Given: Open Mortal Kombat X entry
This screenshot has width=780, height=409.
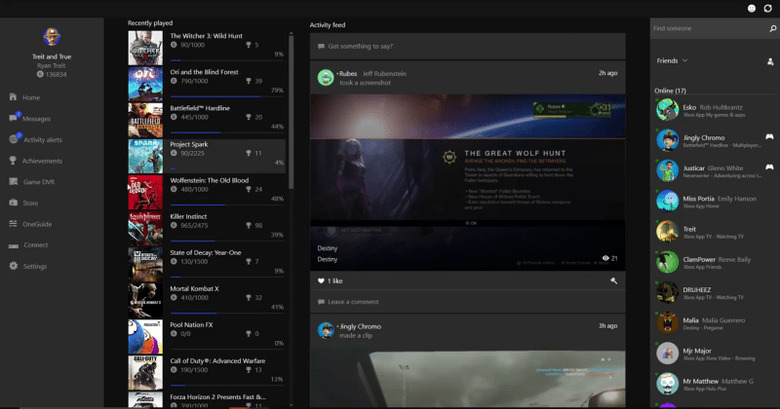Looking at the screenshot, I should coord(206,301).
